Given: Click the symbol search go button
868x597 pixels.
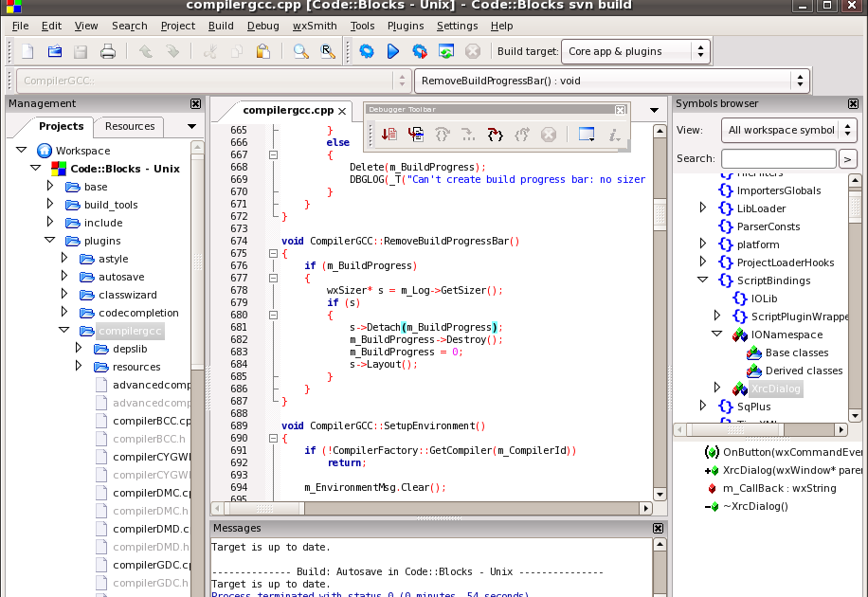Looking at the screenshot, I should (847, 159).
